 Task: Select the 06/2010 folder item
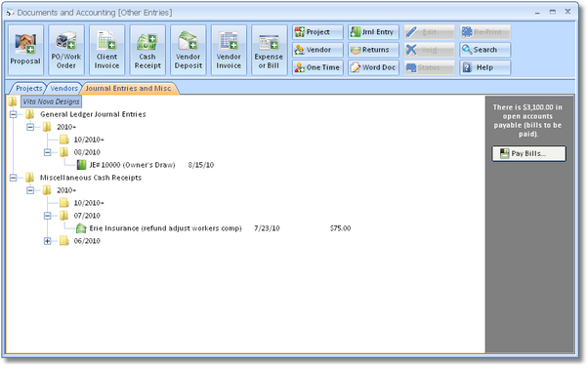tap(87, 241)
